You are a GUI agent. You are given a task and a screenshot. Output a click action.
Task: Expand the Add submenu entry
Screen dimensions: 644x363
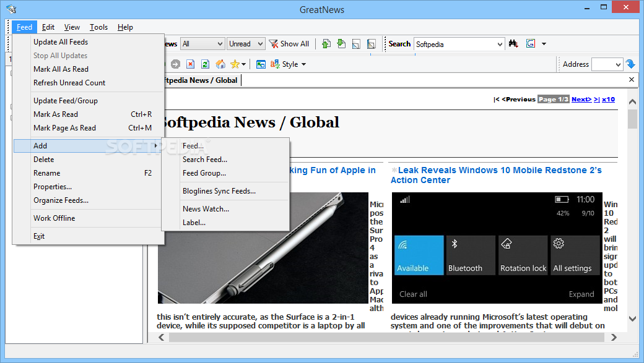point(89,145)
